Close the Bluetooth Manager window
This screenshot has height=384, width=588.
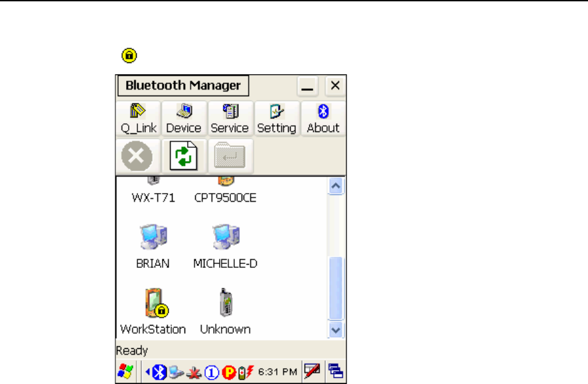[335, 86]
